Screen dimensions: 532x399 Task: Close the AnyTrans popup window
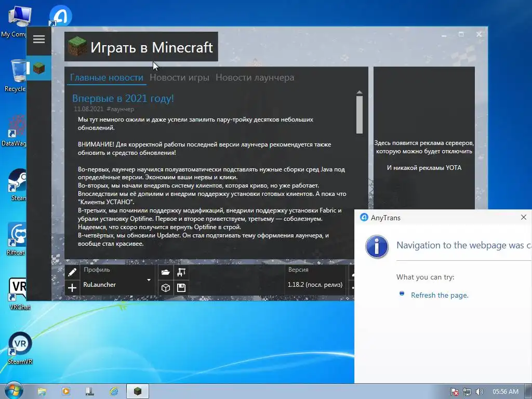[524, 217]
